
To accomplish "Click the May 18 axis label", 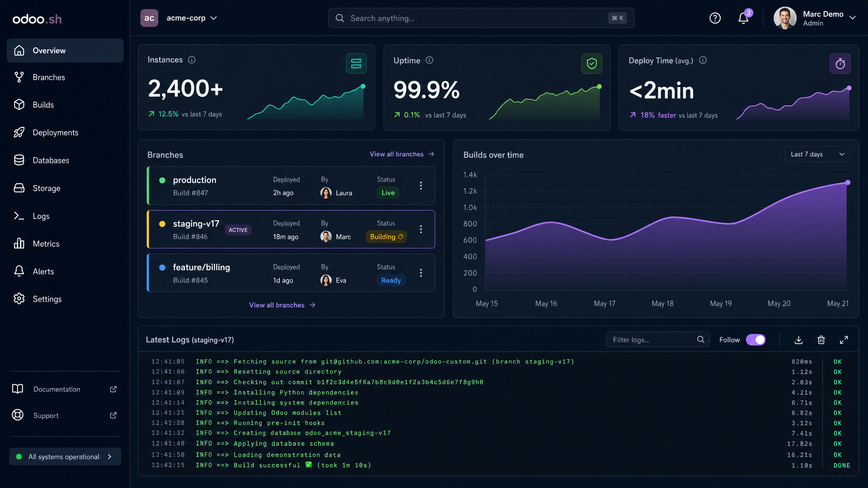I will (663, 303).
